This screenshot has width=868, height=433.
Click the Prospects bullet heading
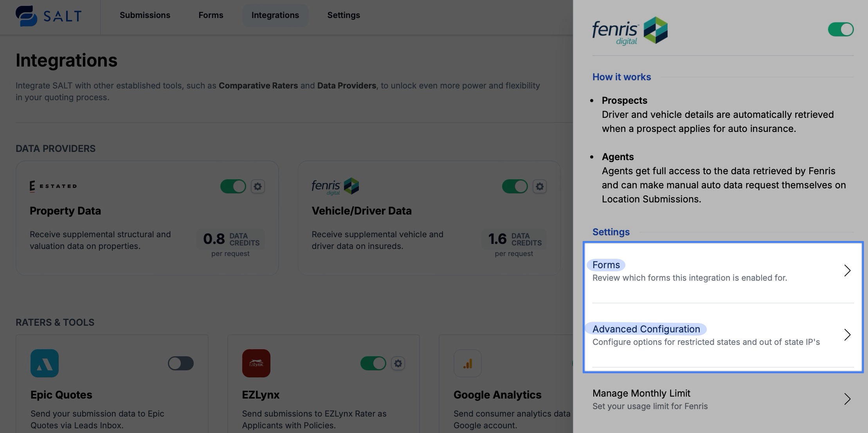click(625, 101)
